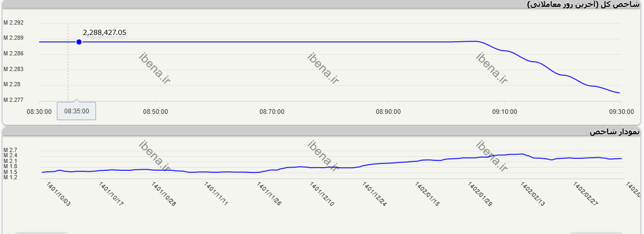
Task: Click the 08:35:00 crosshair time tooltip
Action: [76, 111]
